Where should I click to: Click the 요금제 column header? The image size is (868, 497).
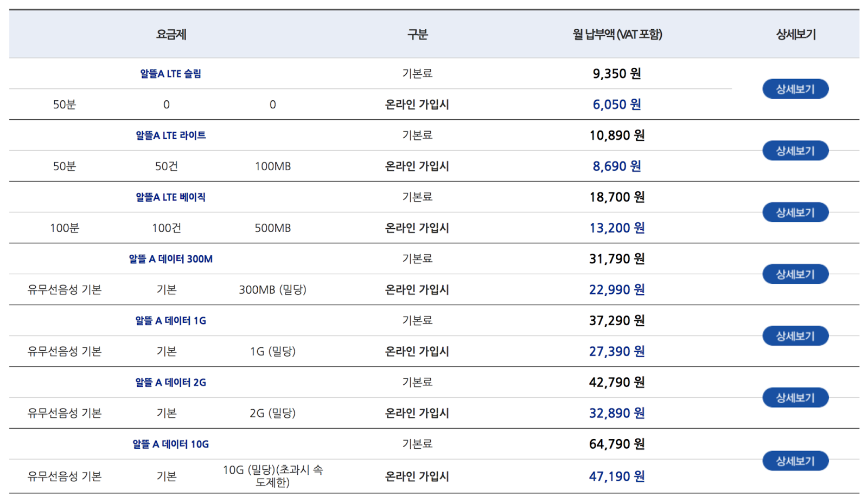(x=171, y=35)
